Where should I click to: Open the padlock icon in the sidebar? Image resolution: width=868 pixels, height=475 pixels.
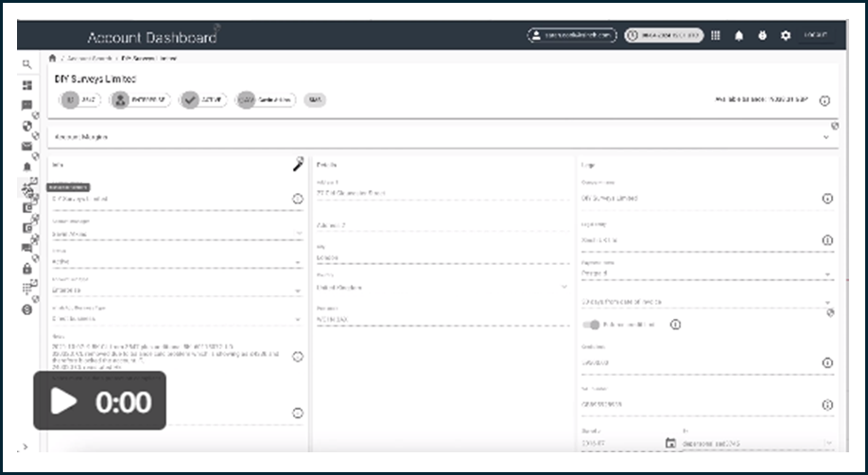click(x=26, y=269)
